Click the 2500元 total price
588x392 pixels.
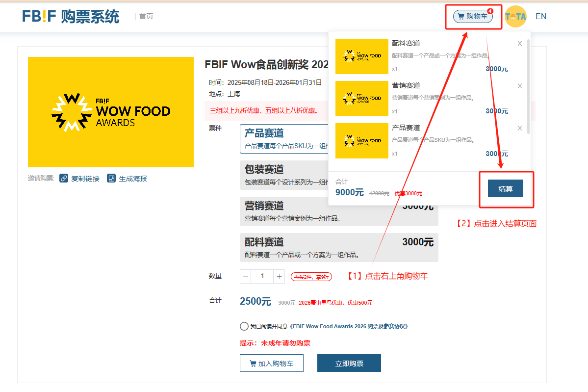pos(256,301)
